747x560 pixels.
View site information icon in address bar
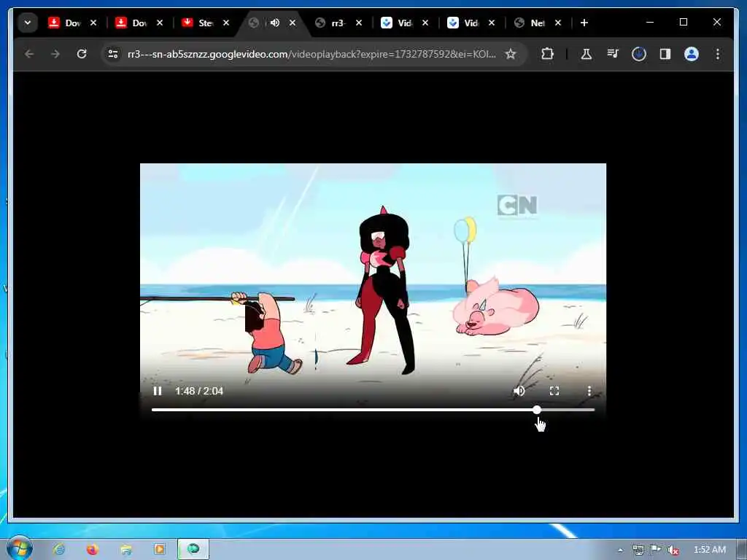[113, 54]
